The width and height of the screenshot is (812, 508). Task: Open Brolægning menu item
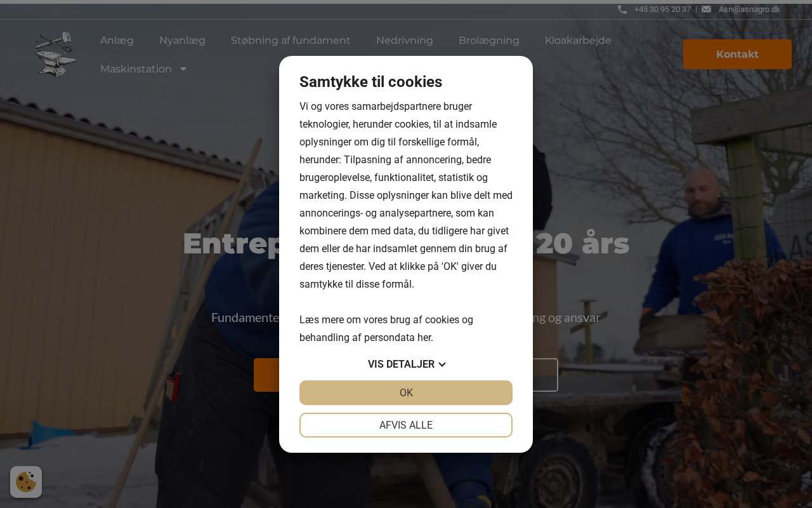(489, 41)
